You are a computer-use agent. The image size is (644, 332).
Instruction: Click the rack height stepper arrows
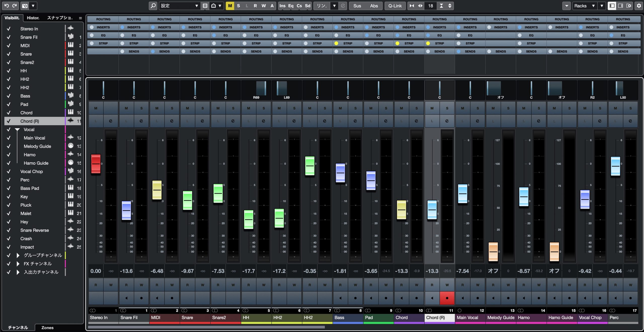[450, 6]
